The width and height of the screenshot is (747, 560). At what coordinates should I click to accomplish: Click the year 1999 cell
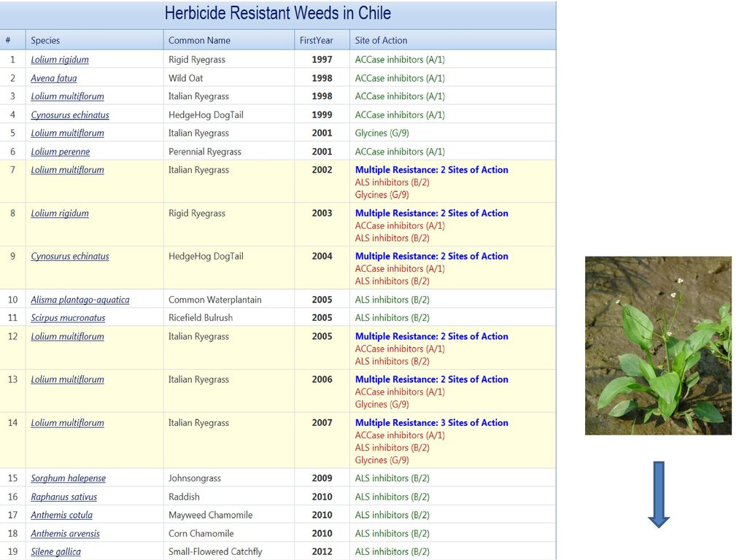pos(322,114)
